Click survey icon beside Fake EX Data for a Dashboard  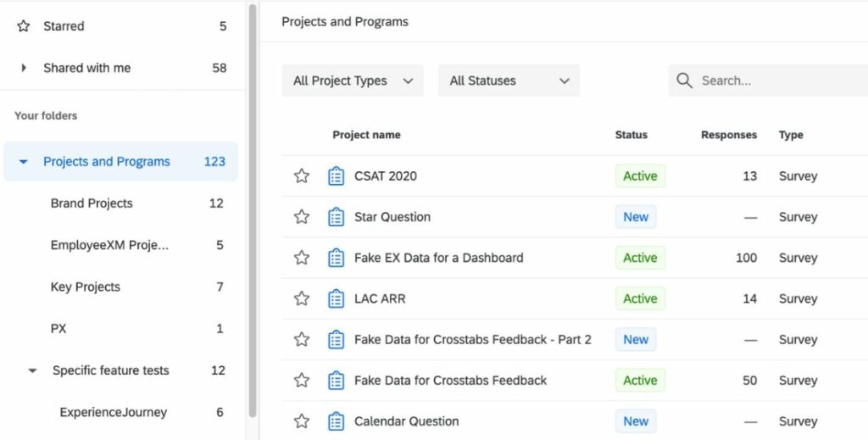point(336,258)
